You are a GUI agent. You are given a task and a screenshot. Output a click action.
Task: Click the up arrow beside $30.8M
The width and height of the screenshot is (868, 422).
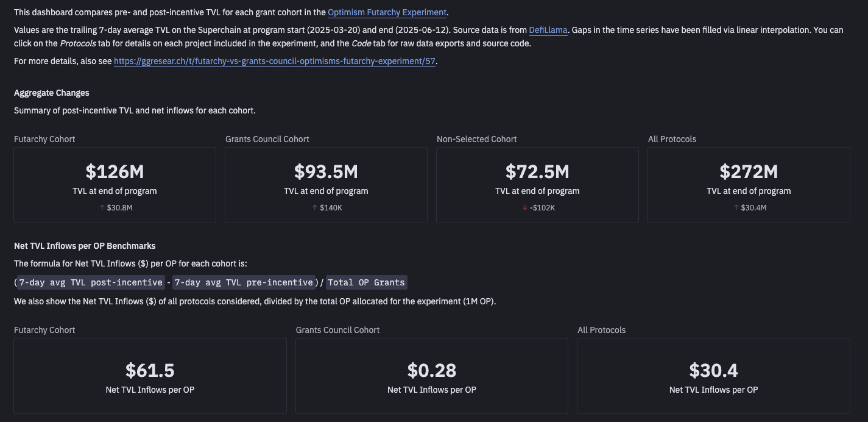102,208
